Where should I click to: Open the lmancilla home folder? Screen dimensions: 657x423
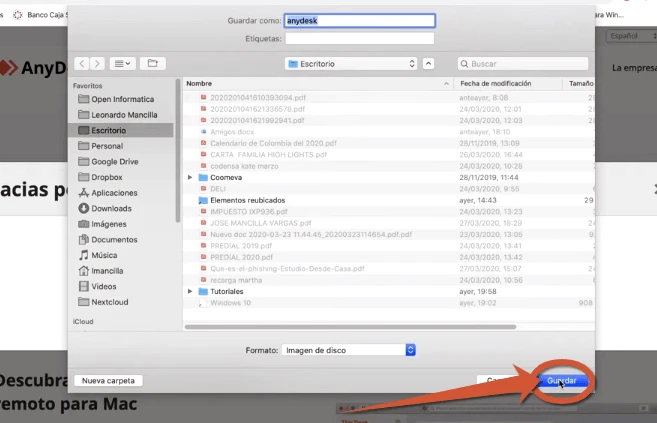tap(107, 270)
